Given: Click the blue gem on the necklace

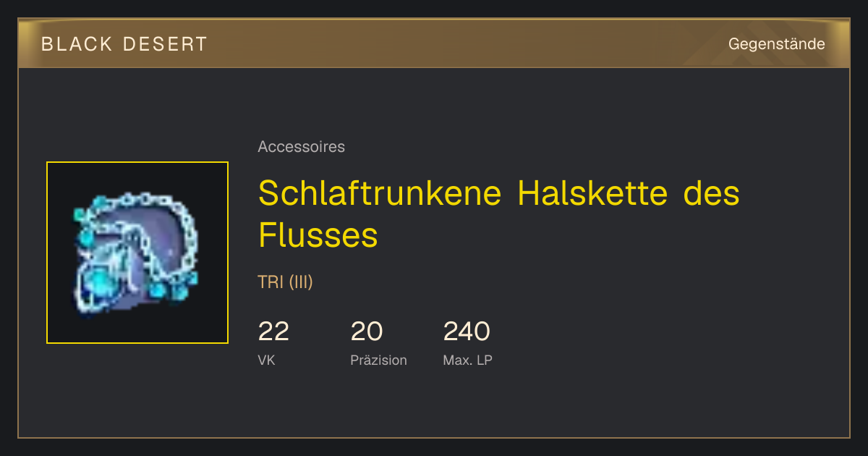Looking at the screenshot, I should (95, 279).
